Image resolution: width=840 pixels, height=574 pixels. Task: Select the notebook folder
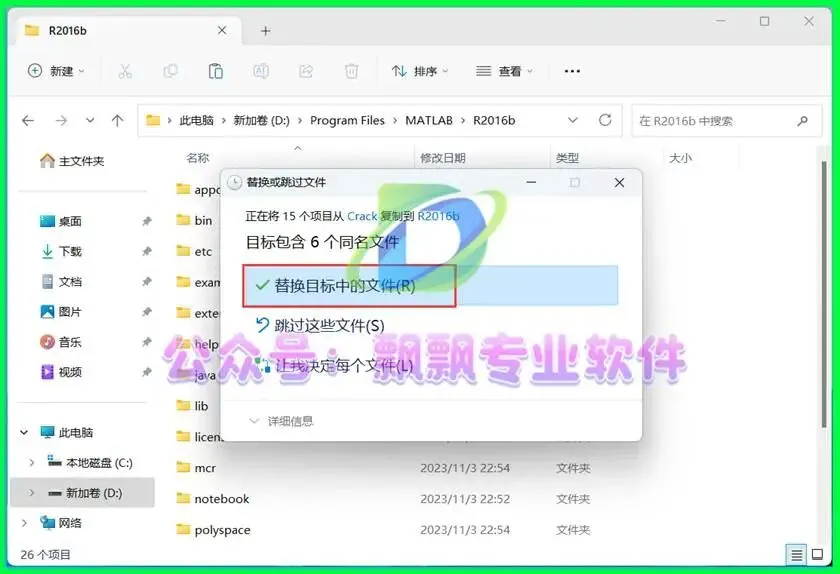tap(213, 499)
